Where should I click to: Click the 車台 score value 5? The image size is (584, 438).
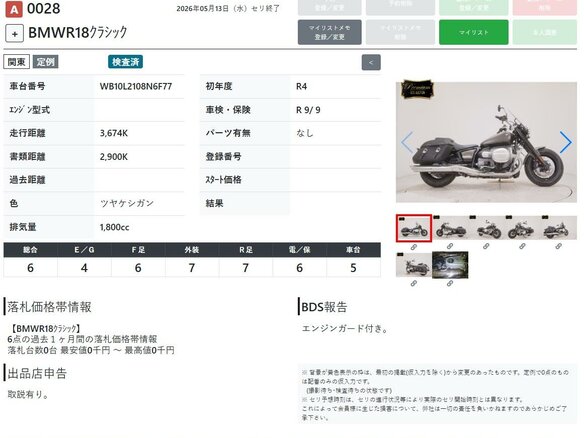pyautogui.click(x=353, y=268)
